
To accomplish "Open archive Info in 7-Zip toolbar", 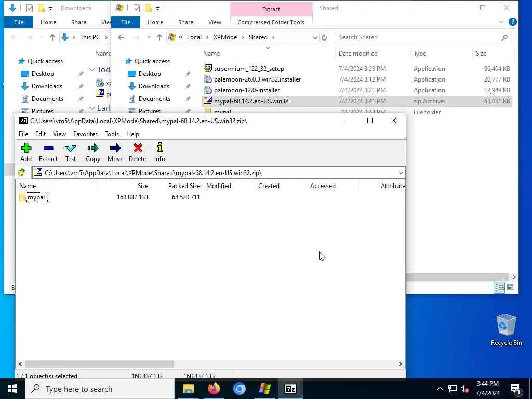I will click(x=159, y=152).
